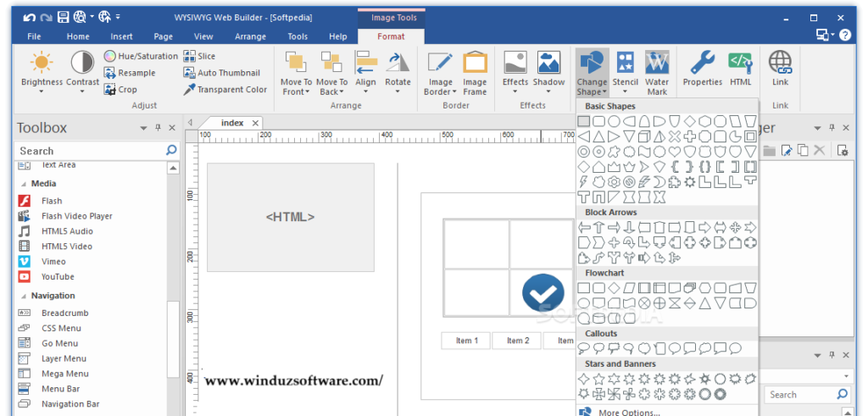Open the Tools ribbon tab
Image resolution: width=868 pixels, height=416 pixels.
[298, 36]
